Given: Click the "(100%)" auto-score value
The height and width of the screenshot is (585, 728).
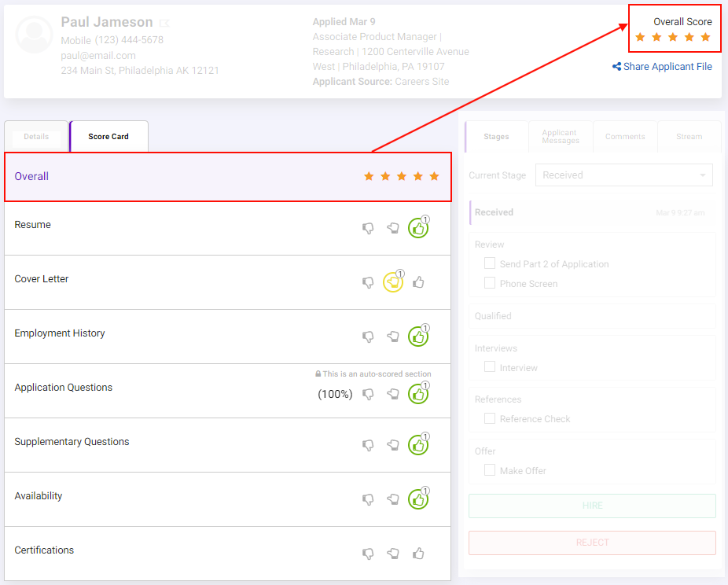Looking at the screenshot, I should (335, 394).
